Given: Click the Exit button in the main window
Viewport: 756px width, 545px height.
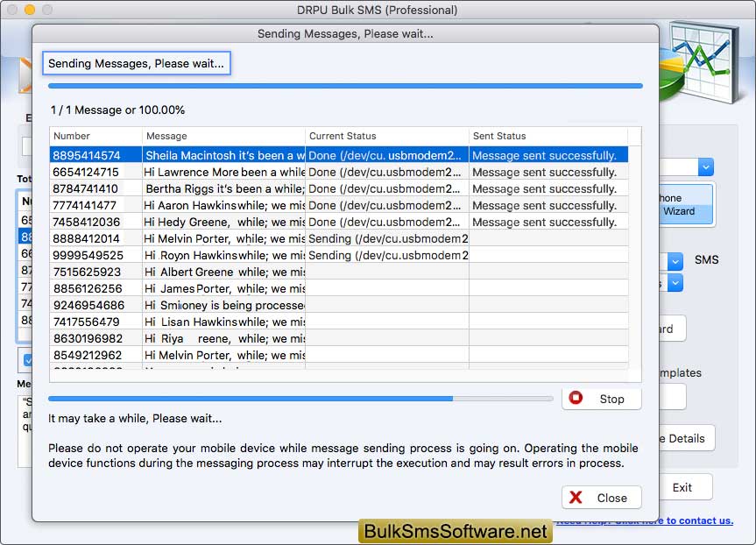Looking at the screenshot, I should [685, 487].
